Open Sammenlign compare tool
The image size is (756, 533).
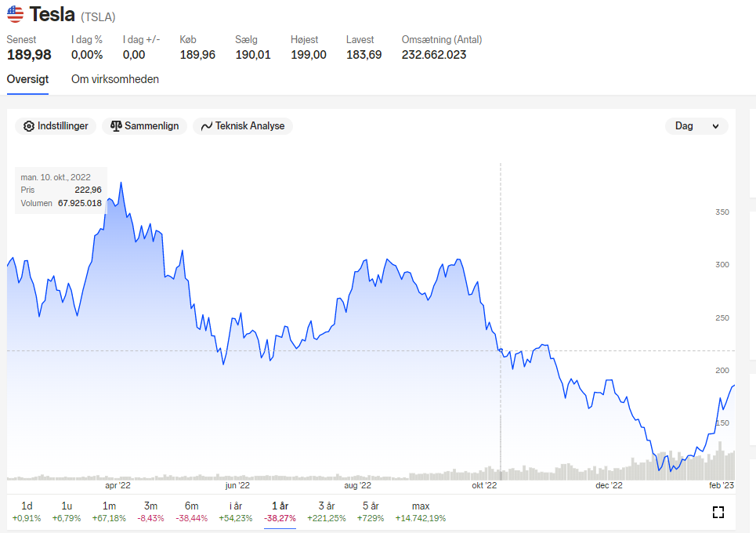click(x=145, y=126)
